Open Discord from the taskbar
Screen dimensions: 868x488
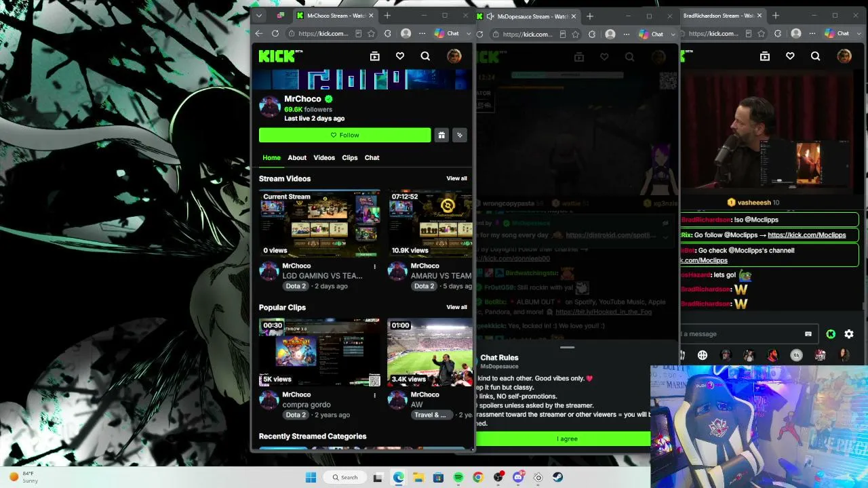coord(518,477)
